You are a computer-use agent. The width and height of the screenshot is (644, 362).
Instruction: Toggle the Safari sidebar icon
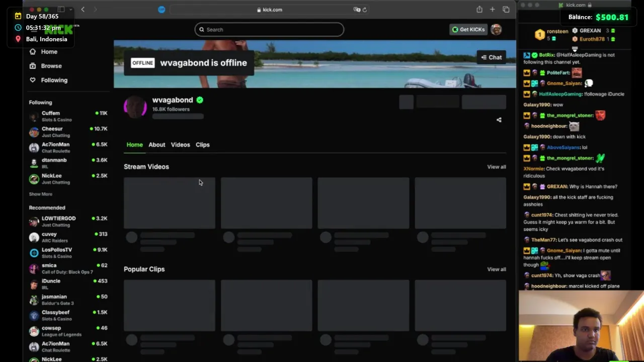tap(61, 10)
